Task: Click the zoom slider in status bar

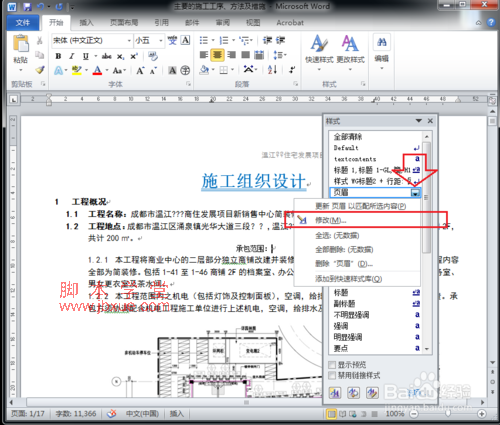Action: [448, 414]
